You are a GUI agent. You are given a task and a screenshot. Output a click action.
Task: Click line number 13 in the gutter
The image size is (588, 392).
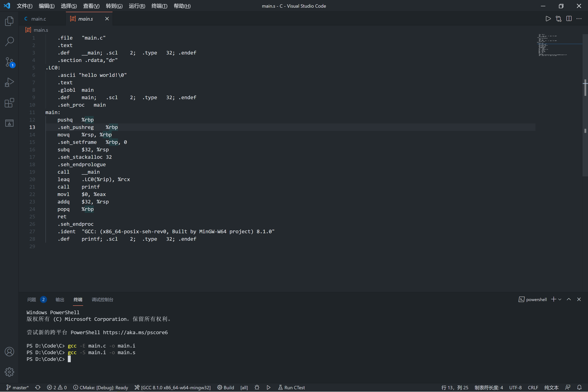(32, 127)
